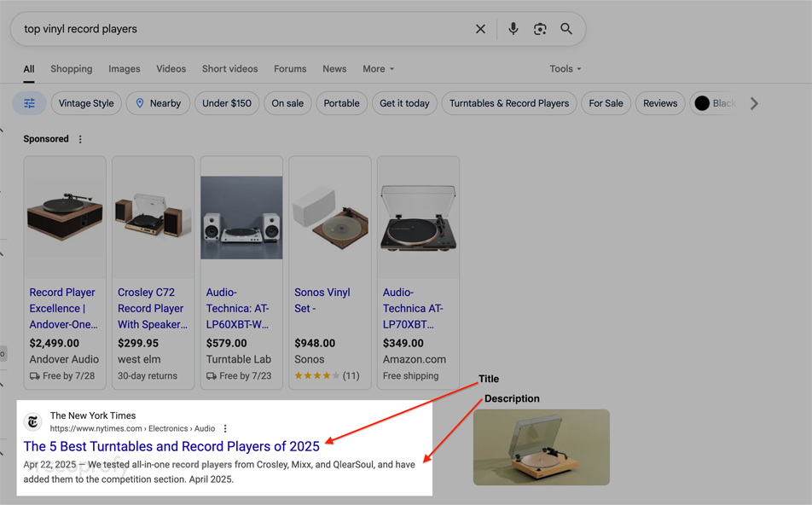812x505 pixels.
Task: Expand the More dropdown menu
Action: 378,69
